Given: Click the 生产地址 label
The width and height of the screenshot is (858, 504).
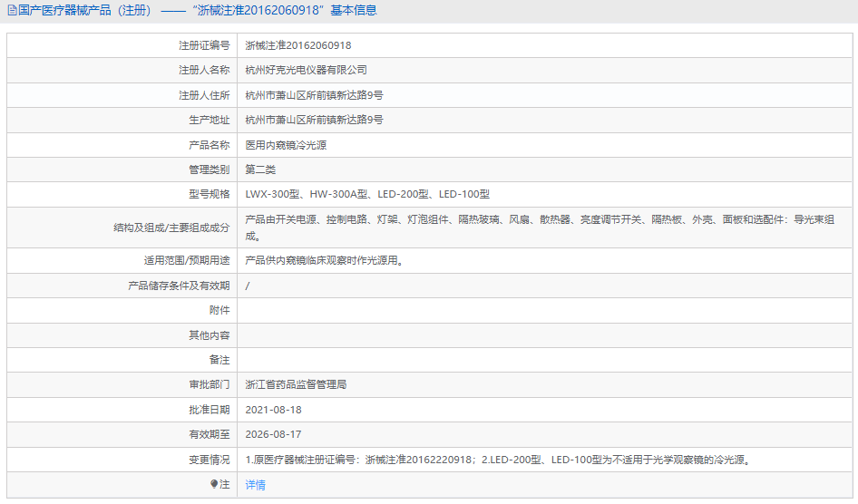Looking at the screenshot, I should 209,120.
